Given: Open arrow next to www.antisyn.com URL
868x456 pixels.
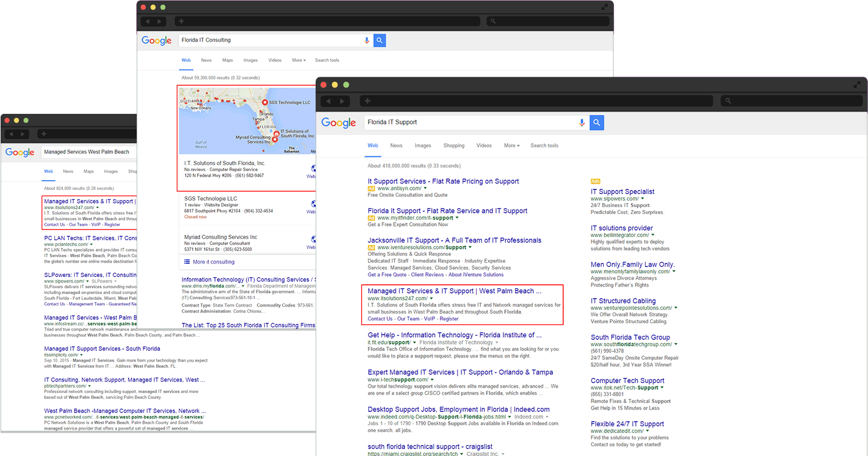Looking at the screenshot, I should click(x=425, y=188).
